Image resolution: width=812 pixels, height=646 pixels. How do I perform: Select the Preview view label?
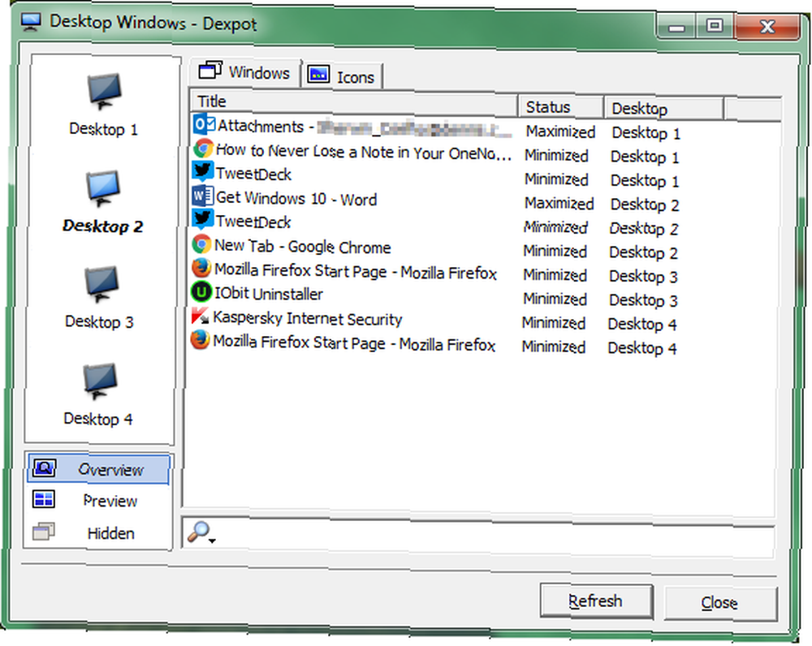click(x=110, y=501)
